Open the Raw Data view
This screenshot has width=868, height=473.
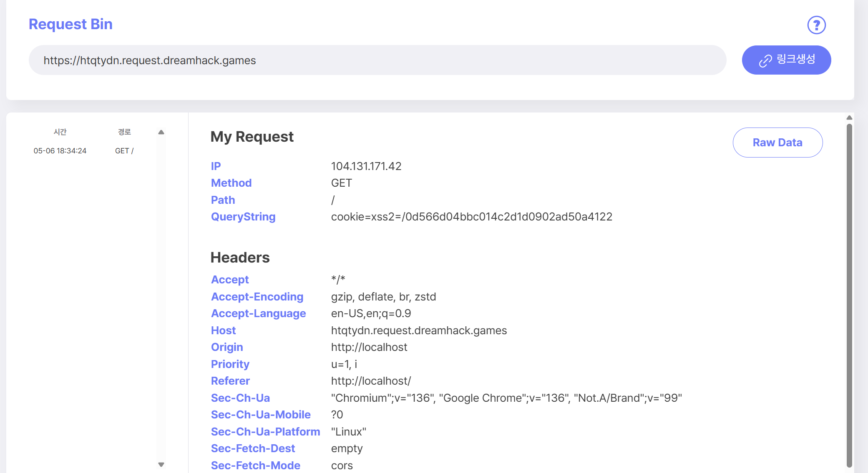[x=777, y=143]
